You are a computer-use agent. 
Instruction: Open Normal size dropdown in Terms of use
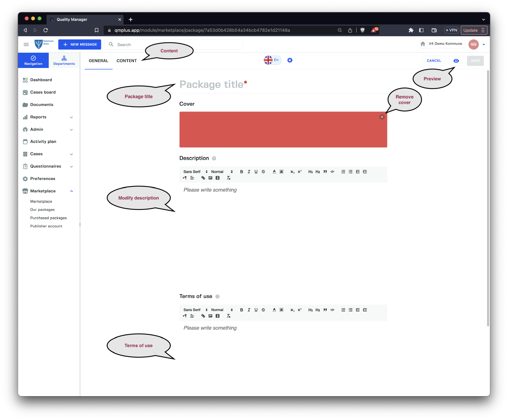[222, 310]
